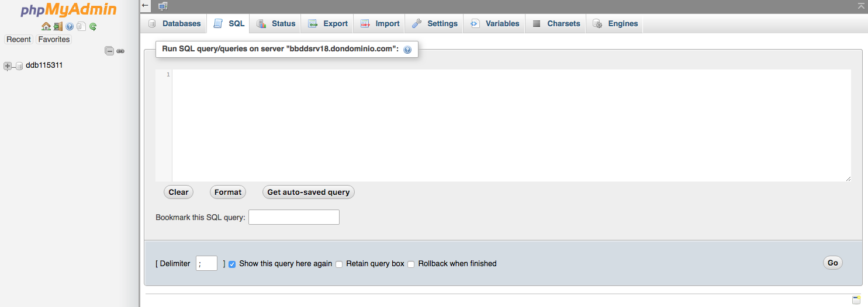Format the SQL query
The image size is (868, 307).
coord(228,192)
